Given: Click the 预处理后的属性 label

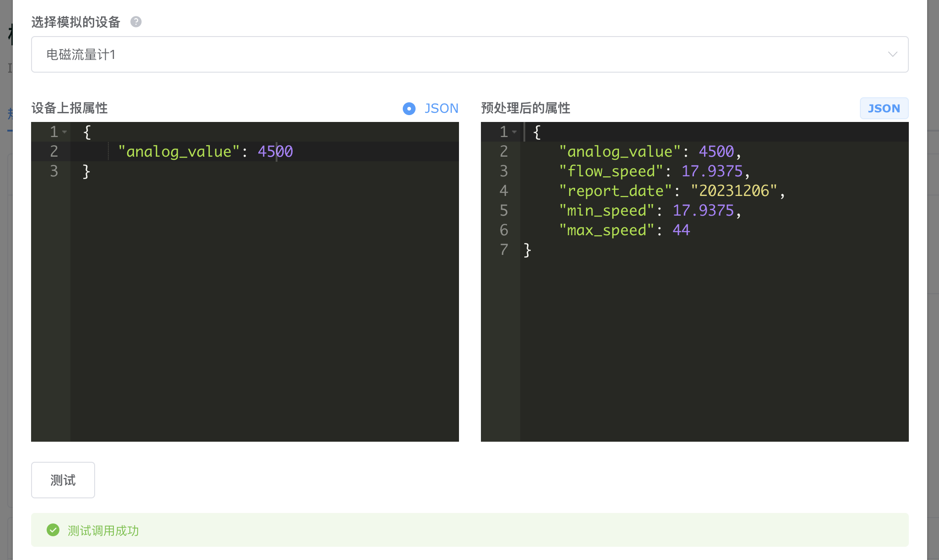Looking at the screenshot, I should [x=526, y=108].
